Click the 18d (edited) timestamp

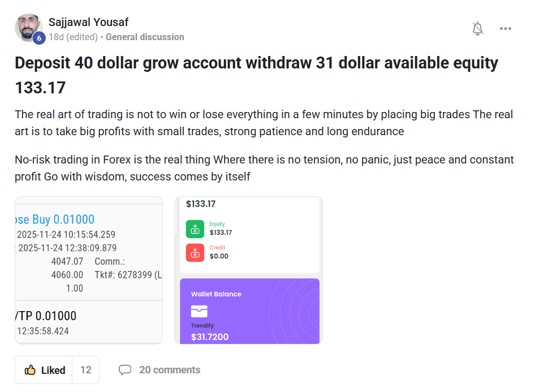tap(72, 37)
